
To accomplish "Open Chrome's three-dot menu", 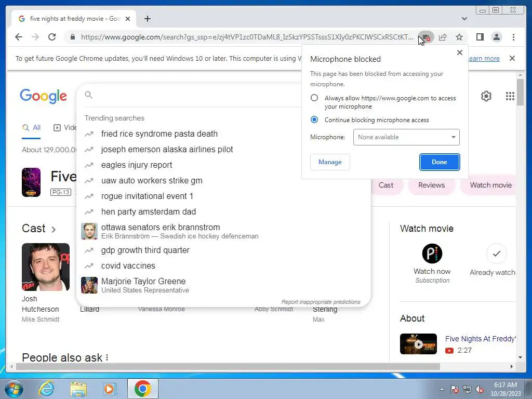I will coord(513,37).
